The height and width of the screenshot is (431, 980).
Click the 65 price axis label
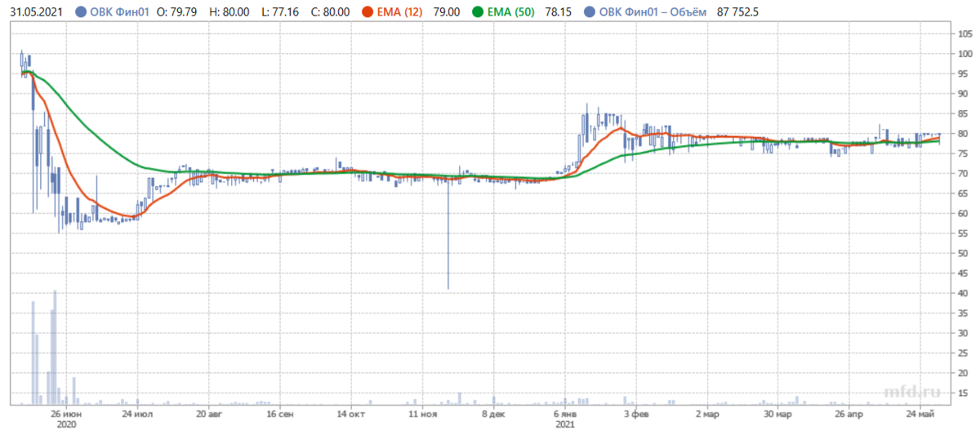point(963,193)
